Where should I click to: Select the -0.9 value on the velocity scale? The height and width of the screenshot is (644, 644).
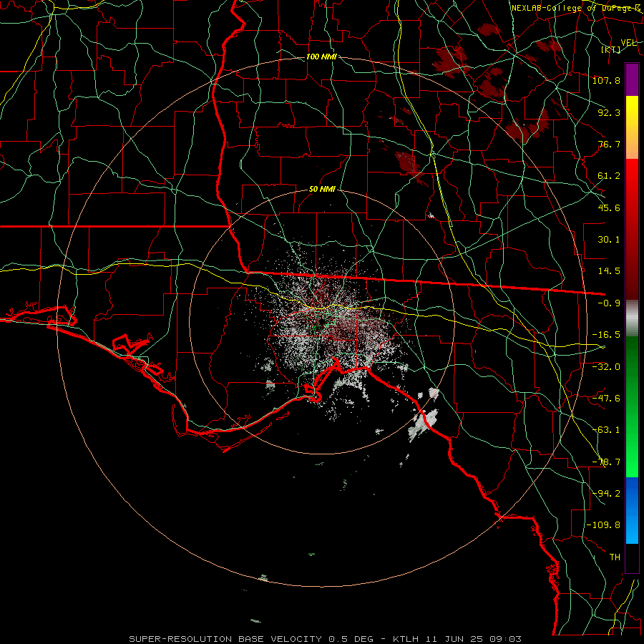[x=609, y=303]
